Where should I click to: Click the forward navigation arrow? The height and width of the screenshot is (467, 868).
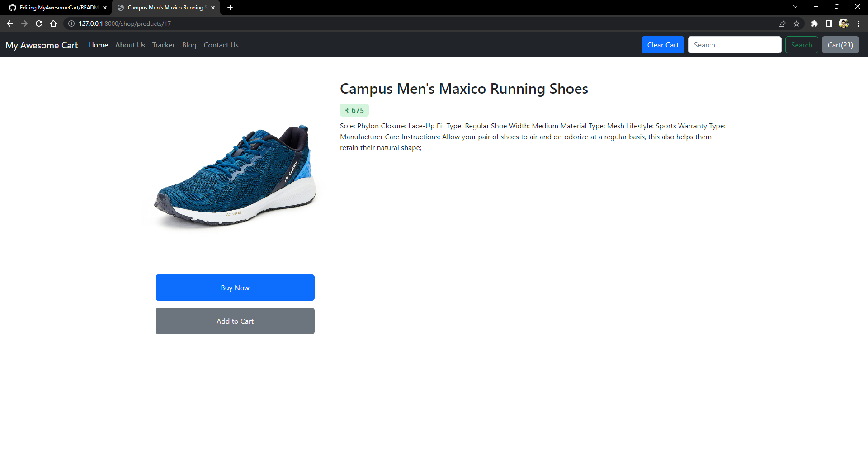[24, 24]
